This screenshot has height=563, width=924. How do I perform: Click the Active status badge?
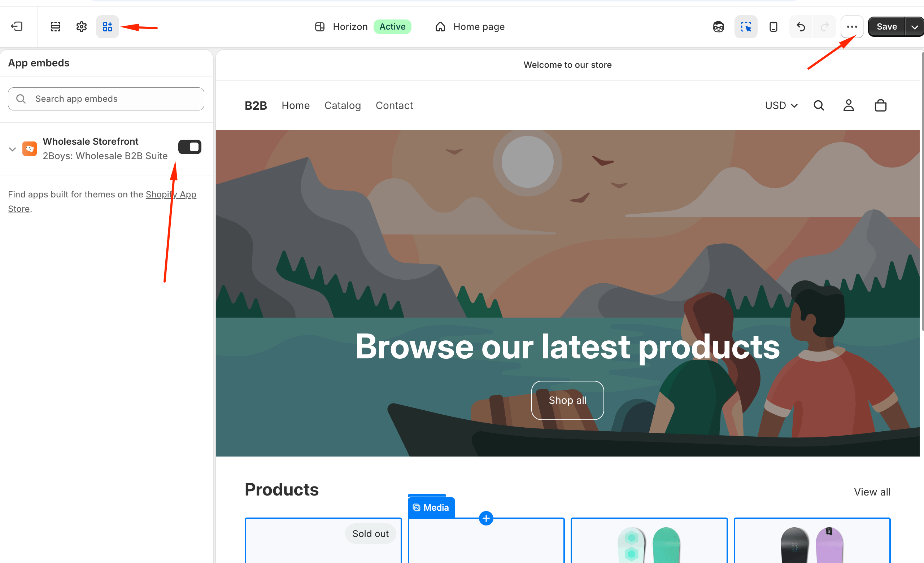tap(392, 27)
